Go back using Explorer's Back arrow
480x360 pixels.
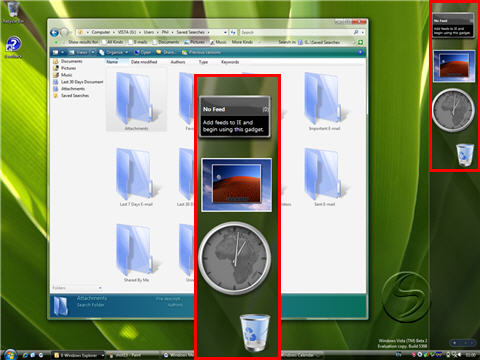coord(54,32)
